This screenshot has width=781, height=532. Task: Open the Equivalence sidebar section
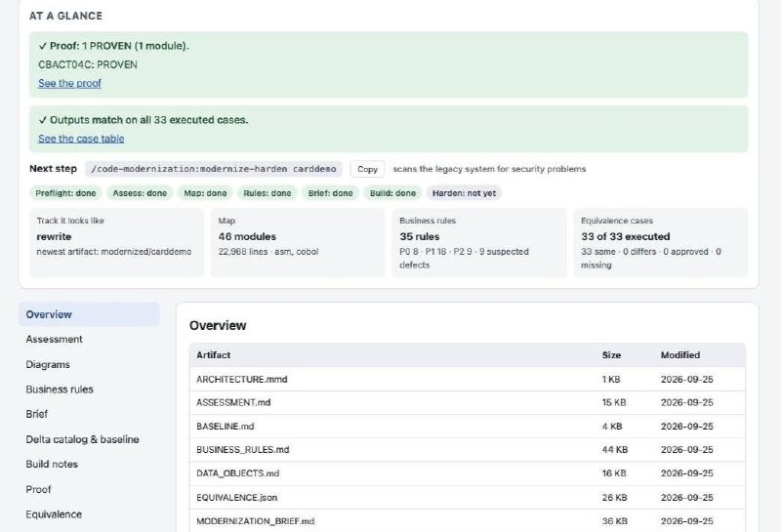click(89, 514)
